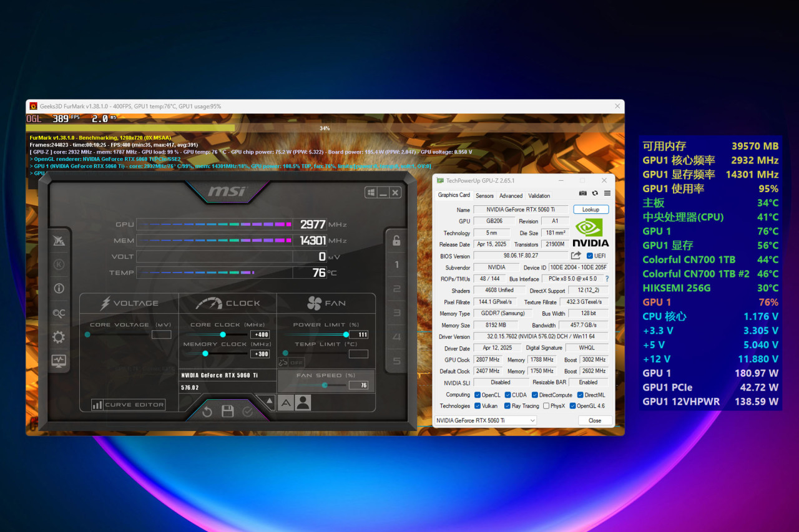Open the Validation tab in GPU-Z

(x=539, y=195)
